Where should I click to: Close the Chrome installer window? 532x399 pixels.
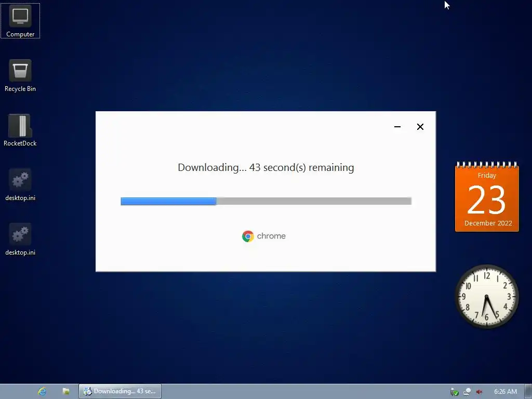coord(420,127)
